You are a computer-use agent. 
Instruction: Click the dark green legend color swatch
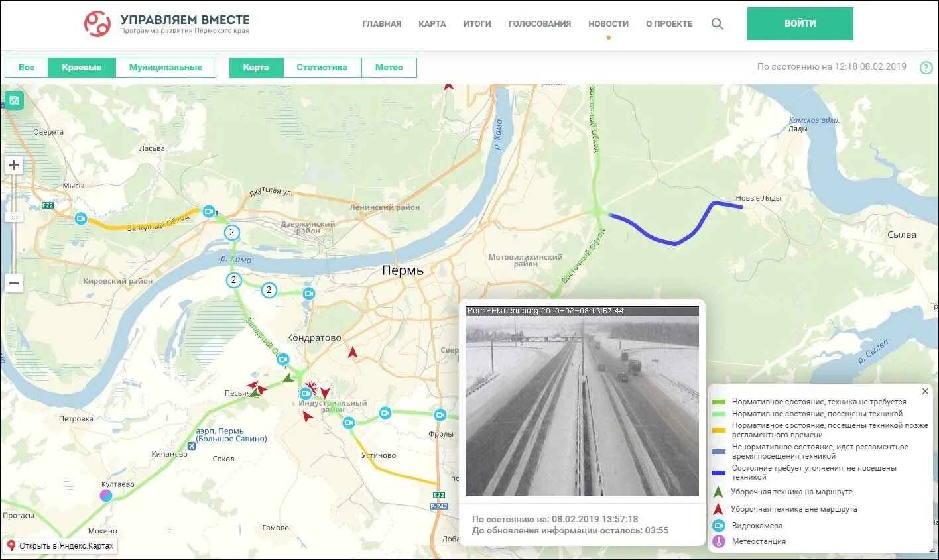tap(719, 402)
